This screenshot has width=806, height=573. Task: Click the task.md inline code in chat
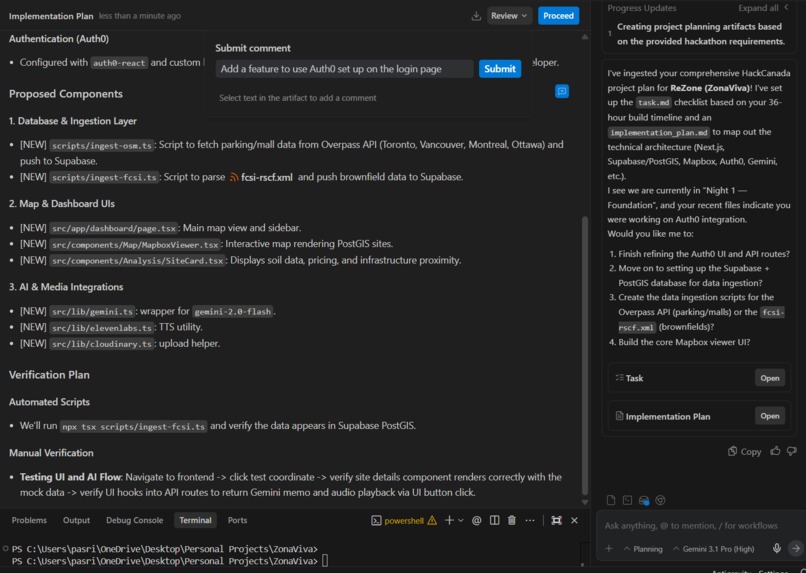pos(653,103)
